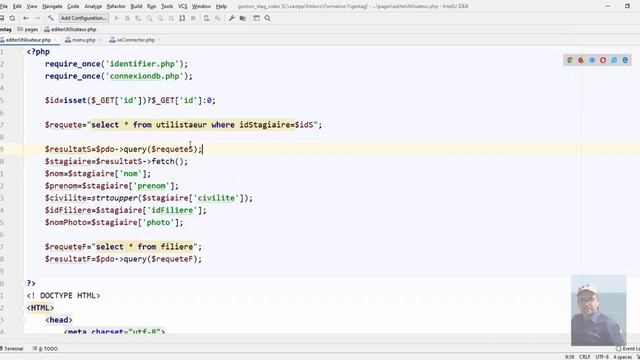Build project with green hammer icon
Screen dimensions: 640x360
pos(51,18)
